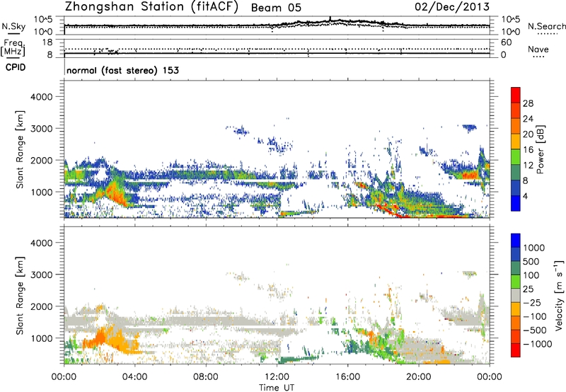Click the '-1000' velocity colorbar value

click(537, 344)
